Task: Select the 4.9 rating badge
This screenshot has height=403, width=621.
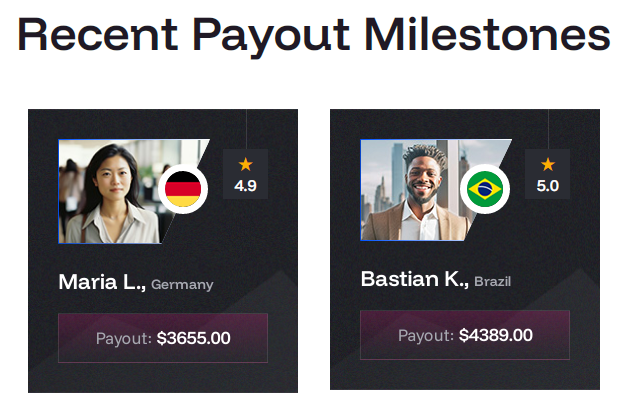Action: tap(246, 174)
